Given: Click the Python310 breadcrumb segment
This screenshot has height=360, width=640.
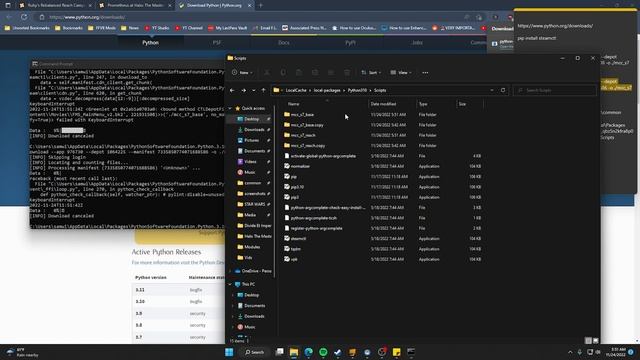Looking at the screenshot, I should 357,90.
